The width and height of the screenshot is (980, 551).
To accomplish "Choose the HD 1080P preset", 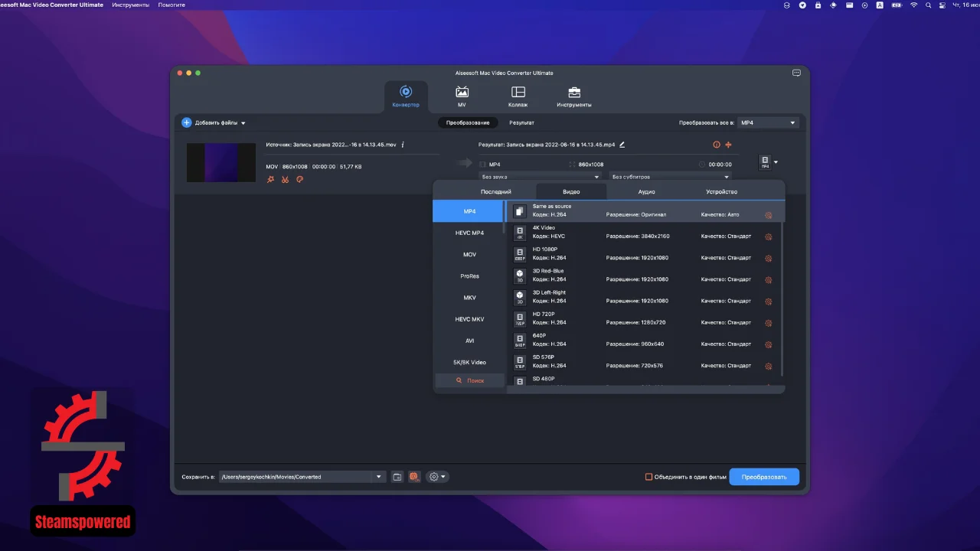I will tap(644, 254).
